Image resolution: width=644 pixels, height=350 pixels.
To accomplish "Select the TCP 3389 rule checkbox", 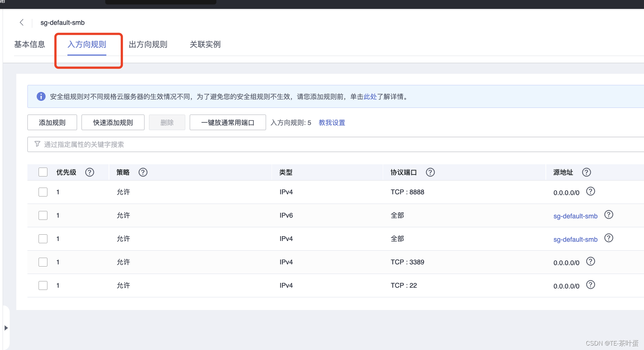I will 43,262.
